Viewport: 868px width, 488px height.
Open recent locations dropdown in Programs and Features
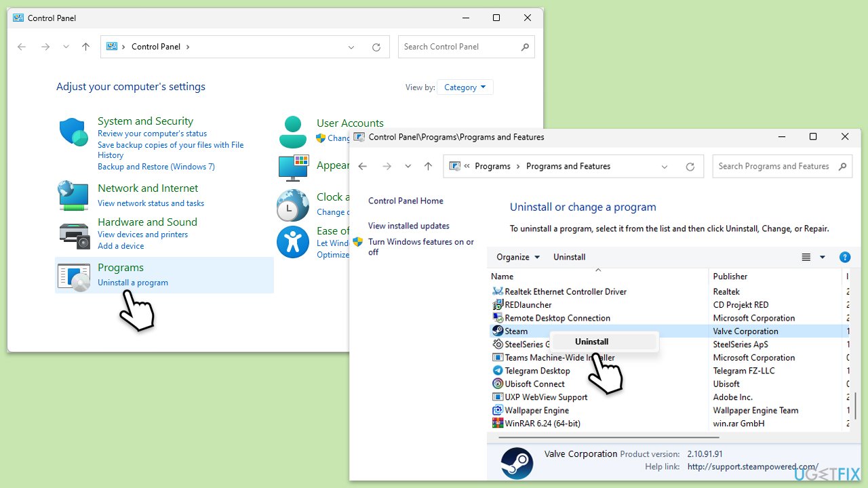coord(408,167)
